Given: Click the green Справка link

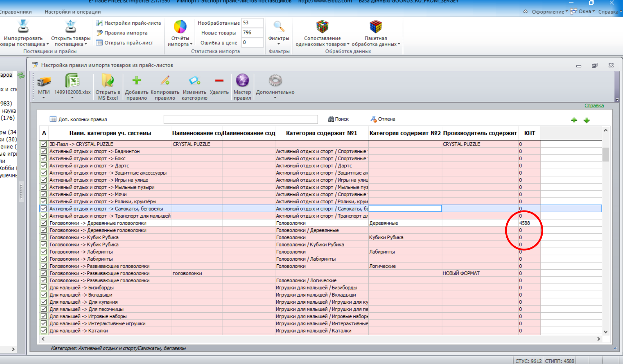Looking at the screenshot, I should pos(594,105).
